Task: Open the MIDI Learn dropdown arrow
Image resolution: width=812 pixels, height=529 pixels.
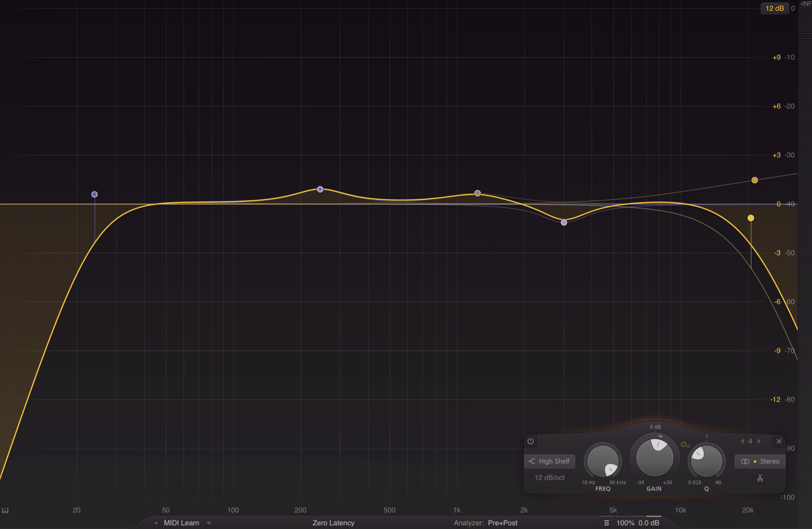Action: coord(208,523)
